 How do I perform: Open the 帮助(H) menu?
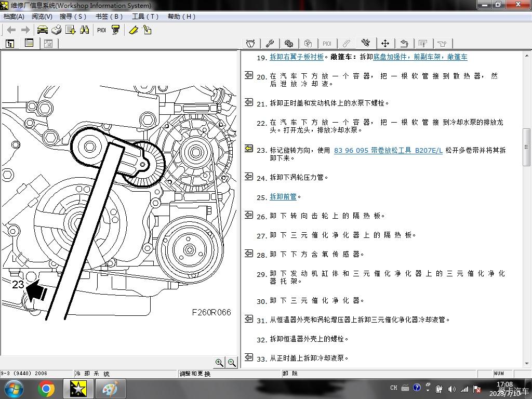[x=181, y=16]
